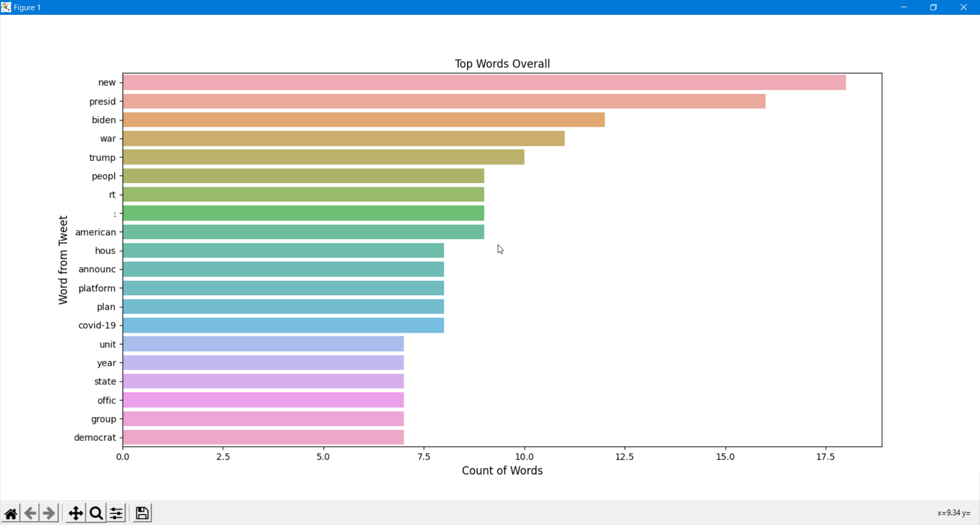980x525 pixels.
Task: Close the Figure 1 window
Action: pyautogui.click(x=964, y=7)
